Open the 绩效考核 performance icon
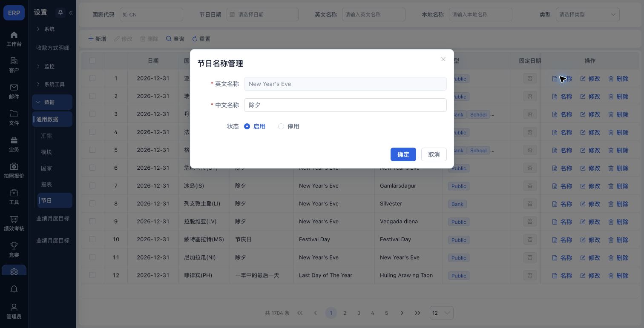Screen dimensions: 644x328 (14, 223)
